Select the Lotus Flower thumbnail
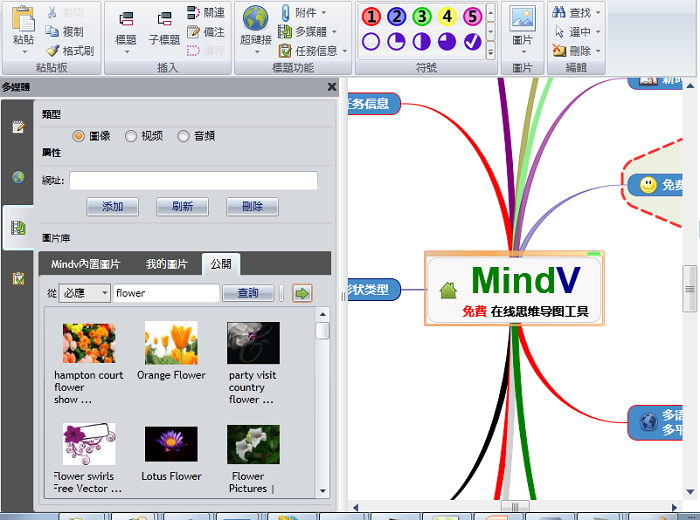The height and width of the screenshot is (520, 700). 171,444
